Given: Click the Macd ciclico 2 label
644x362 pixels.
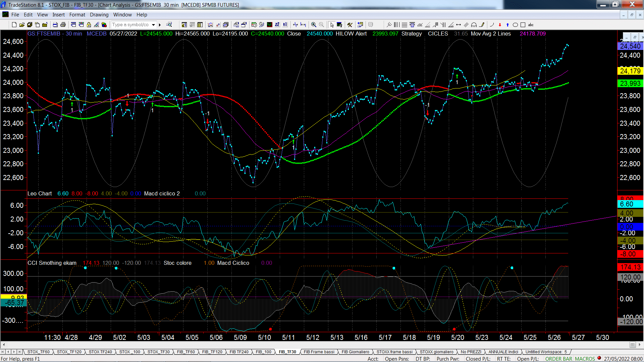Looking at the screenshot, I should tap(162, 193).
